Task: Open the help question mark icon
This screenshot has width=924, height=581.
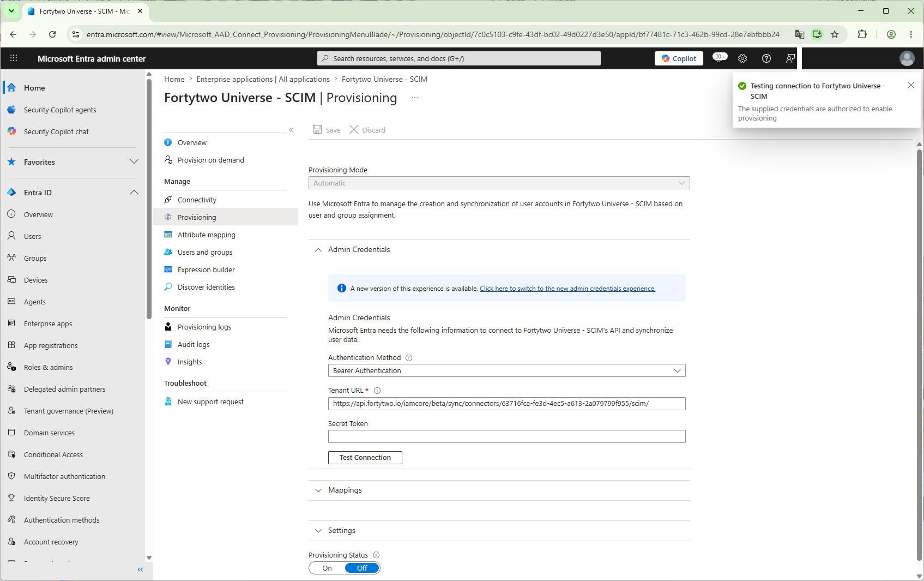Action: point(766,58)
